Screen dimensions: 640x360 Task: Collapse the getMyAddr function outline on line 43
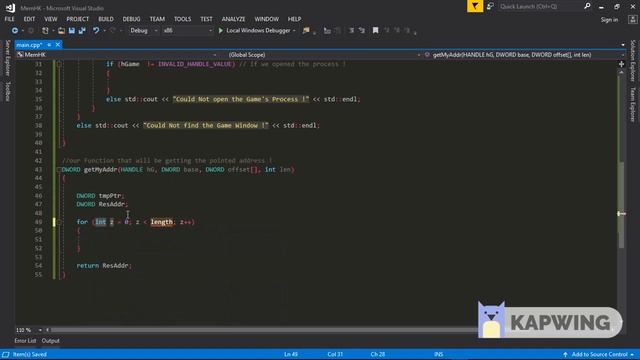point(59,169)
